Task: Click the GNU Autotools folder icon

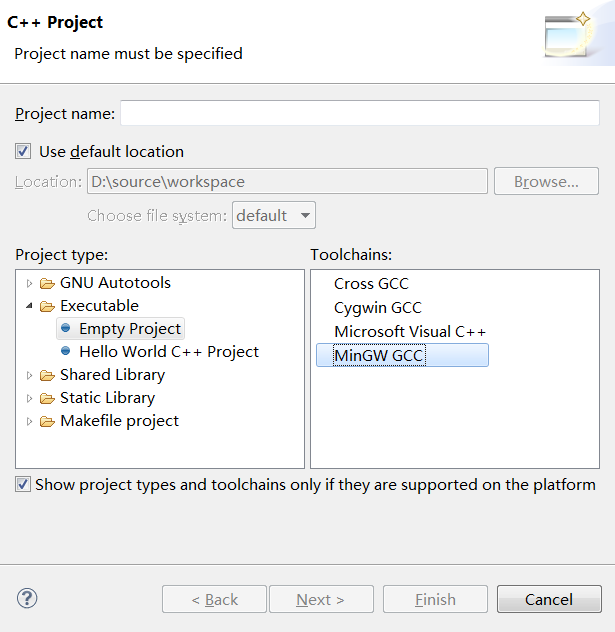Action: 47,283
